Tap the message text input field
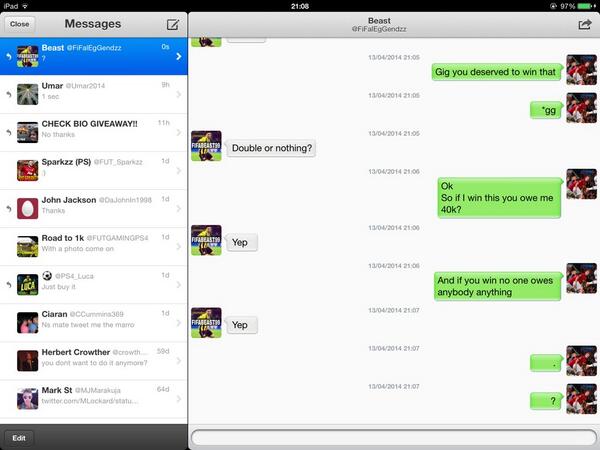 394,437
